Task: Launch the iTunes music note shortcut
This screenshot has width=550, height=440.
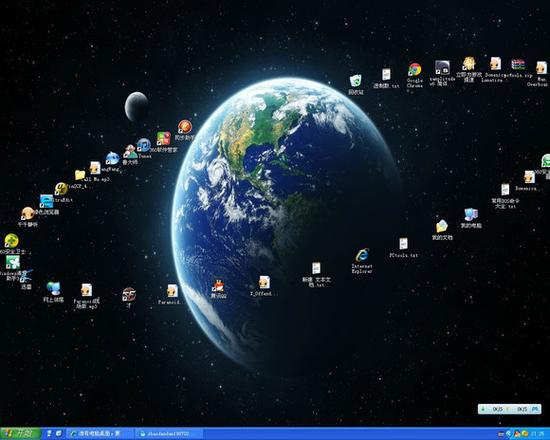Action: pos(143,145)
